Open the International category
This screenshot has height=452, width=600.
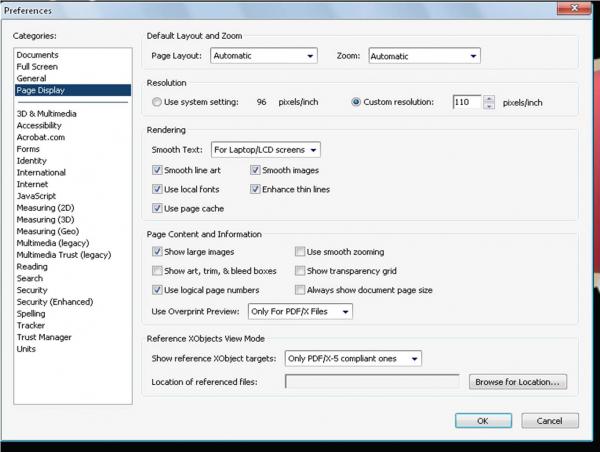[x=41, y=173]
